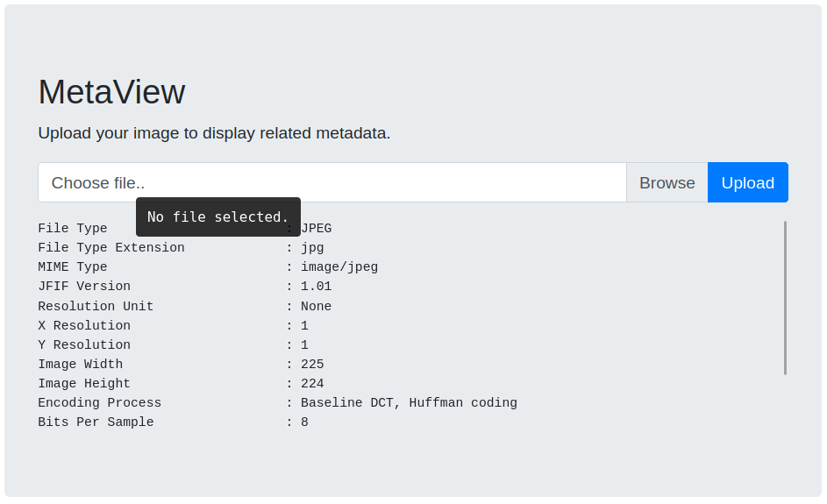Click the JPEG file type value
This screenshot has height=504, width=827.
pyautogui.click(x=317, y=229)
